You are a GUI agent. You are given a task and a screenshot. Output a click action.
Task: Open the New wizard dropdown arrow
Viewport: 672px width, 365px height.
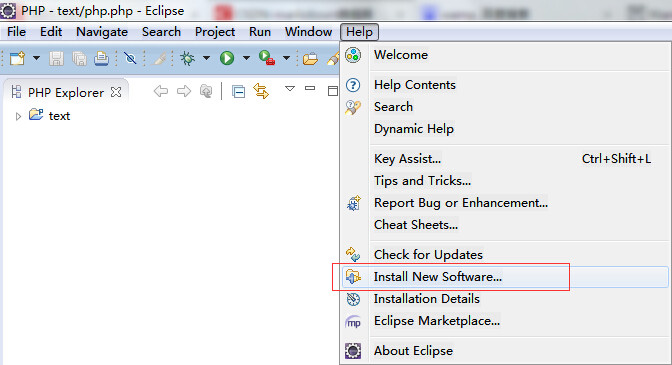click(36, 58)
